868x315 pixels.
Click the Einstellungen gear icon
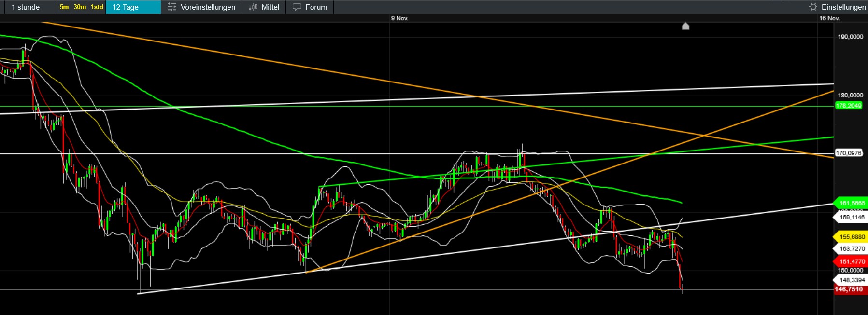[813, 7]
